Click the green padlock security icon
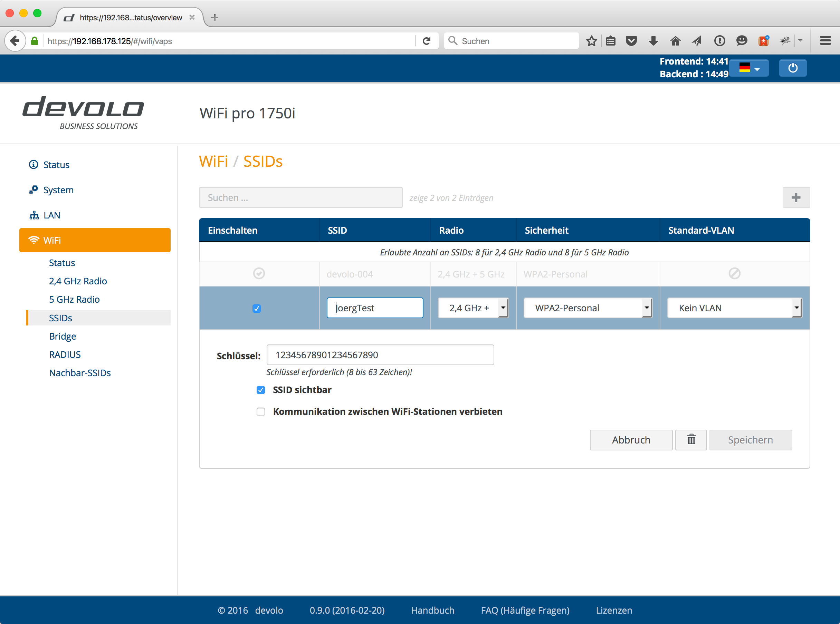 pos(35,41)
